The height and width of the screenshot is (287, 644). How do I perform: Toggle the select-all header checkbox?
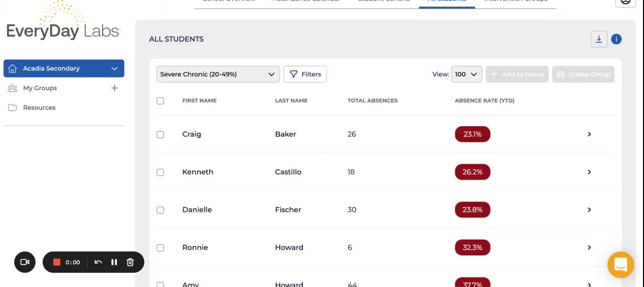click(x=160, y=101)
